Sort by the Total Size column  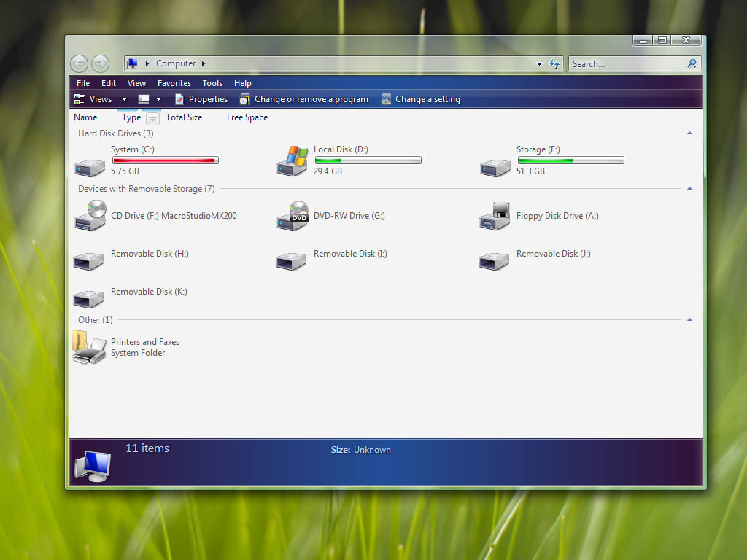[184, 117]
